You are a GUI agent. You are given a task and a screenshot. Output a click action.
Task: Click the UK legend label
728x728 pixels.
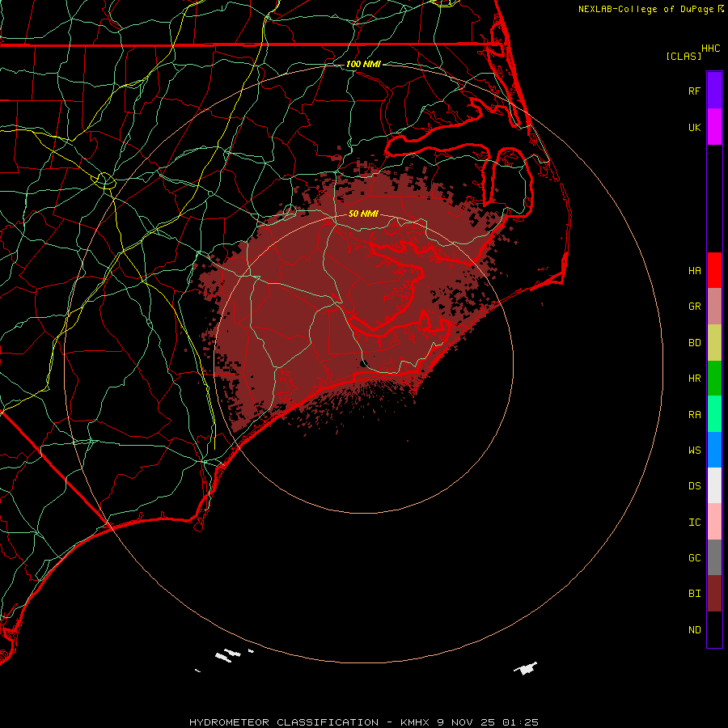point(694,127)
